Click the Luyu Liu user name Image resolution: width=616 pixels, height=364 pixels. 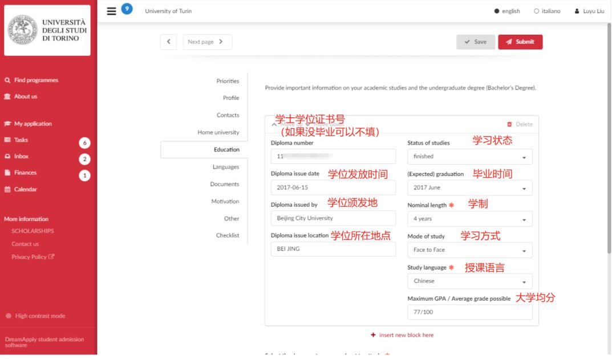point(594,11)
